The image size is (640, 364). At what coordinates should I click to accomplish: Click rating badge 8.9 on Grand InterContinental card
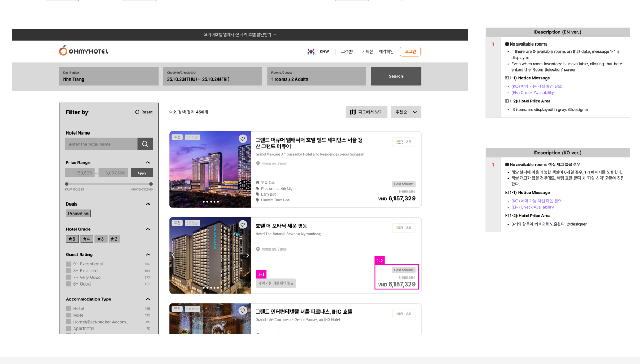(x=404, y=314)
